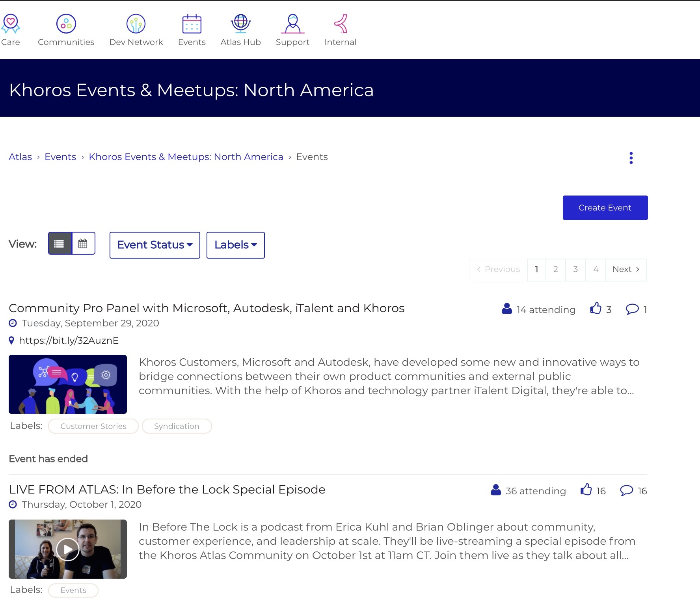Click comment bubble icon with 16 comments
Screen dimensions: 700x611
[x=627, y=490]
